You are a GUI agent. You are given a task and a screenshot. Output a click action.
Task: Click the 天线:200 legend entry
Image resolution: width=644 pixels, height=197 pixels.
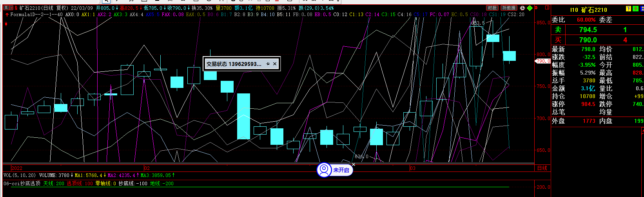tap(54, 183)
